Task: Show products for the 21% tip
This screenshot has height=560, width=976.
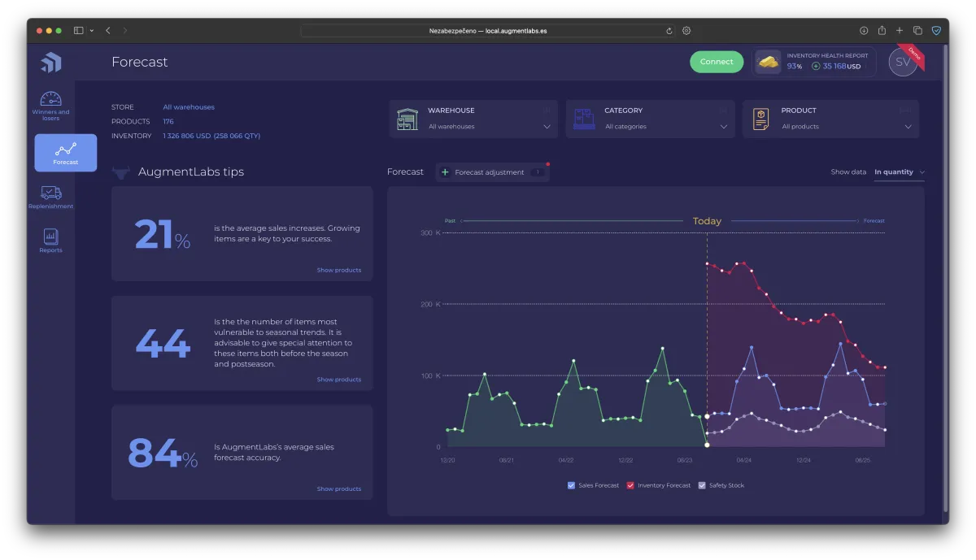Action: [x=339, y=270]
